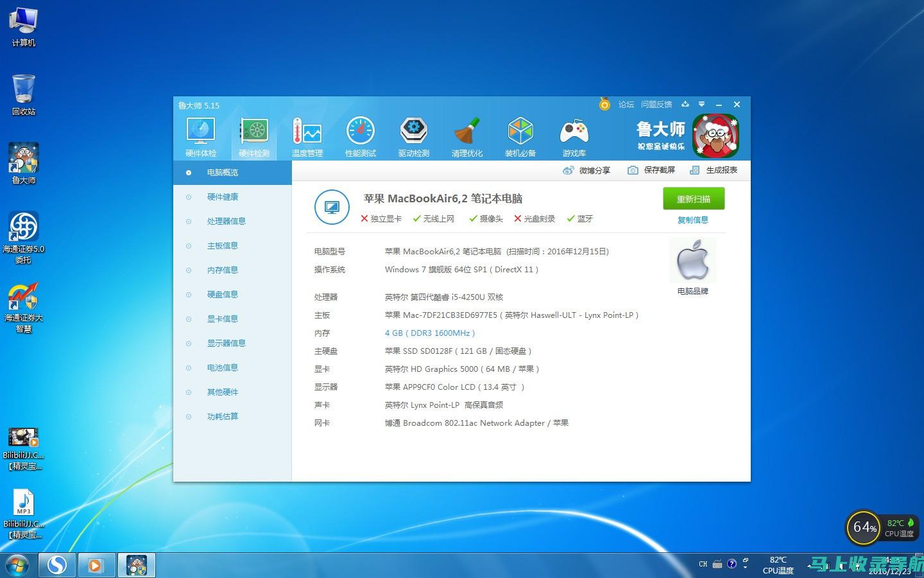Open 海通证券大智慧 desktop shortcut

point(24,307)
